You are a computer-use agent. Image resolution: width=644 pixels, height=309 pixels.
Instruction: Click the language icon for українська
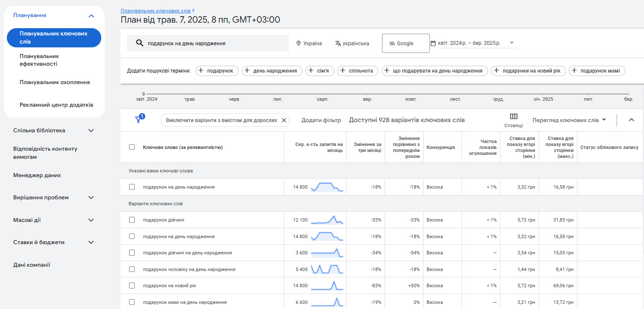[x=338, y=44]
